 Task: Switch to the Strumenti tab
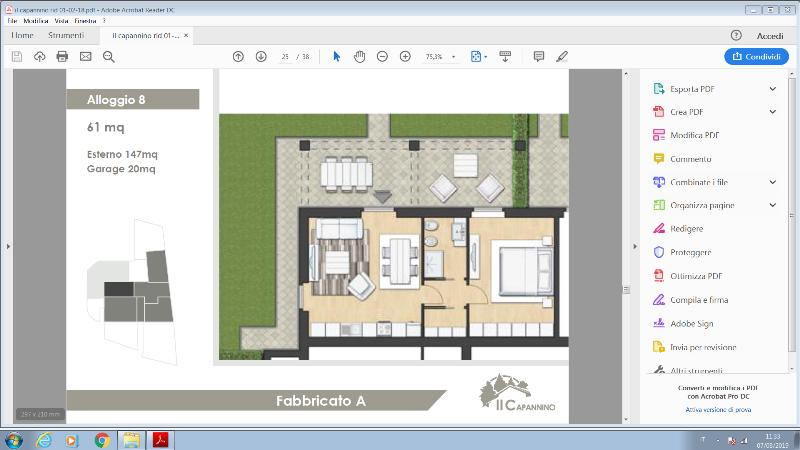coord(66,35)
